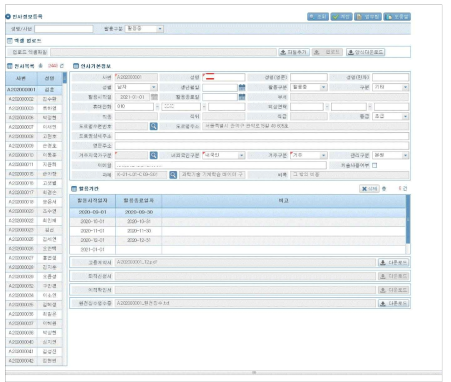Image resolution: width=451 pixels, height=382 pixels.
Task: Click the 비고 column header
Action: click(284, 201)
